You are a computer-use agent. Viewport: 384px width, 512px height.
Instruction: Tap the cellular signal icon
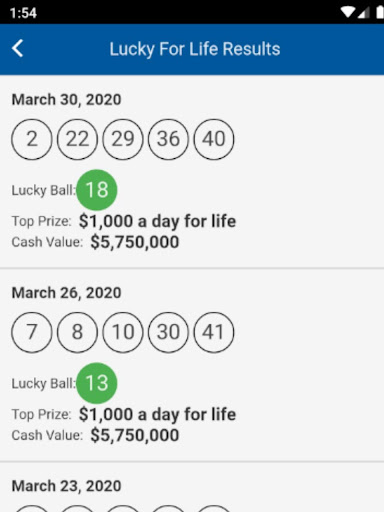pos(363,13)
